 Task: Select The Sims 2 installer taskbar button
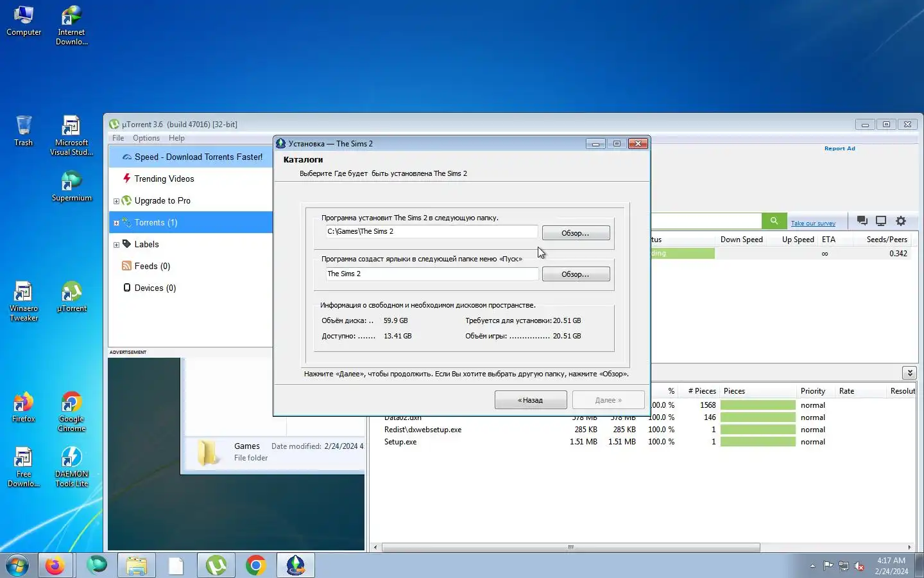pos(296,565)
